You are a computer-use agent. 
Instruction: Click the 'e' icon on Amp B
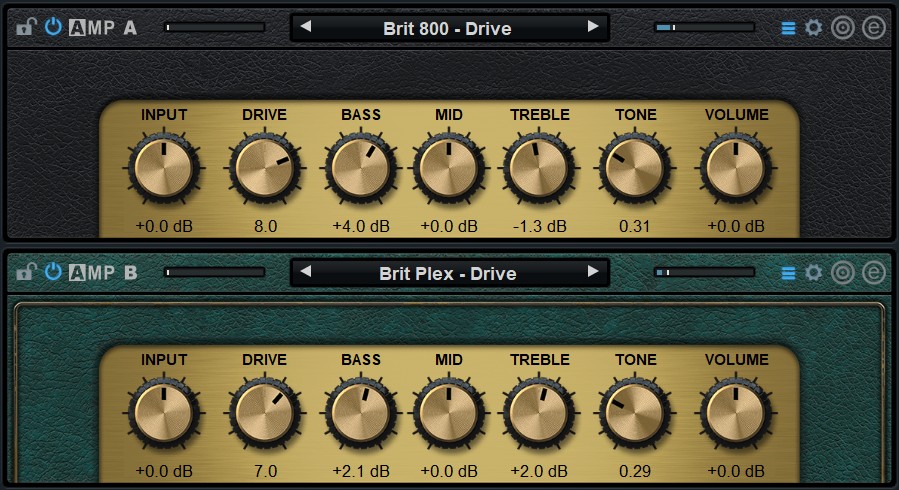[874, 272]
